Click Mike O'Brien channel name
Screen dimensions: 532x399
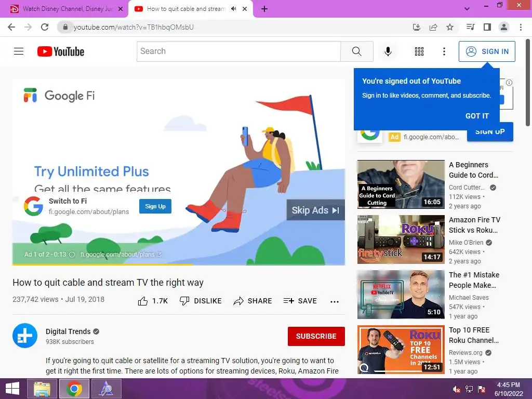(x=466, y=243)
